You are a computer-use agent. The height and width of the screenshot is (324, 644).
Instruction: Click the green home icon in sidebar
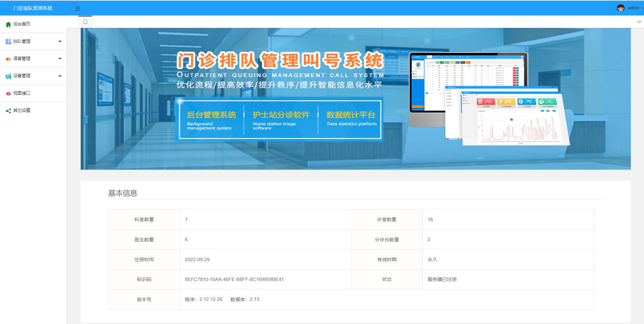click(8, 24)
